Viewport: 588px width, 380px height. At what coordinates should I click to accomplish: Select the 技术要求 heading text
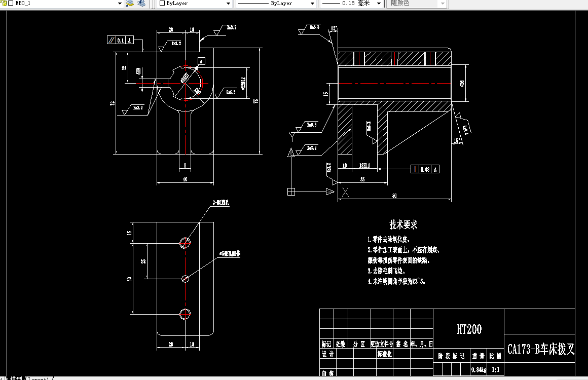point(403,225)
